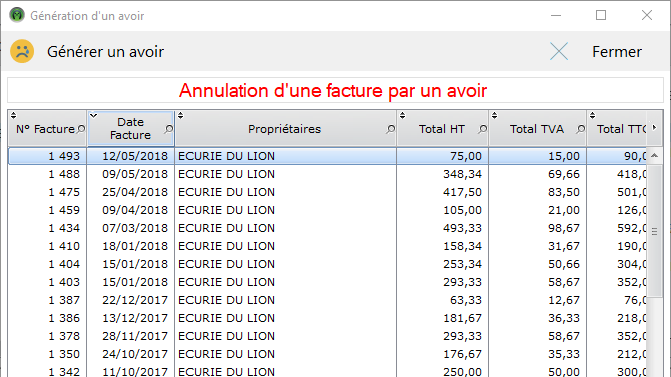Click the Fermer button
The width and height of the screenshot is (671, 377).
pyautogui.click(x=617, y=52)
